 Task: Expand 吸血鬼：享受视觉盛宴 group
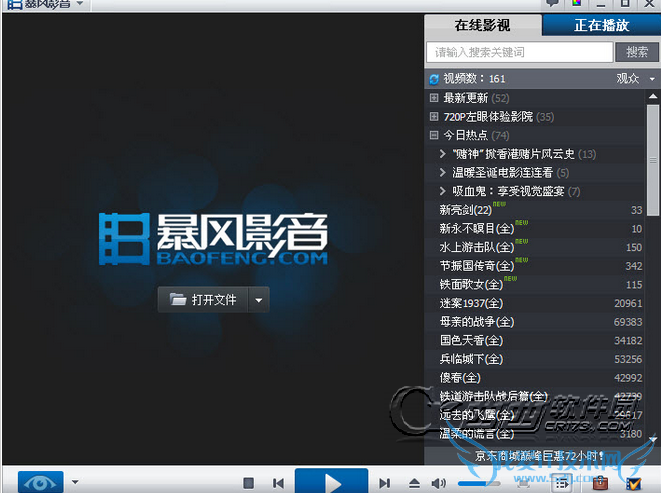tap(443, 191)
